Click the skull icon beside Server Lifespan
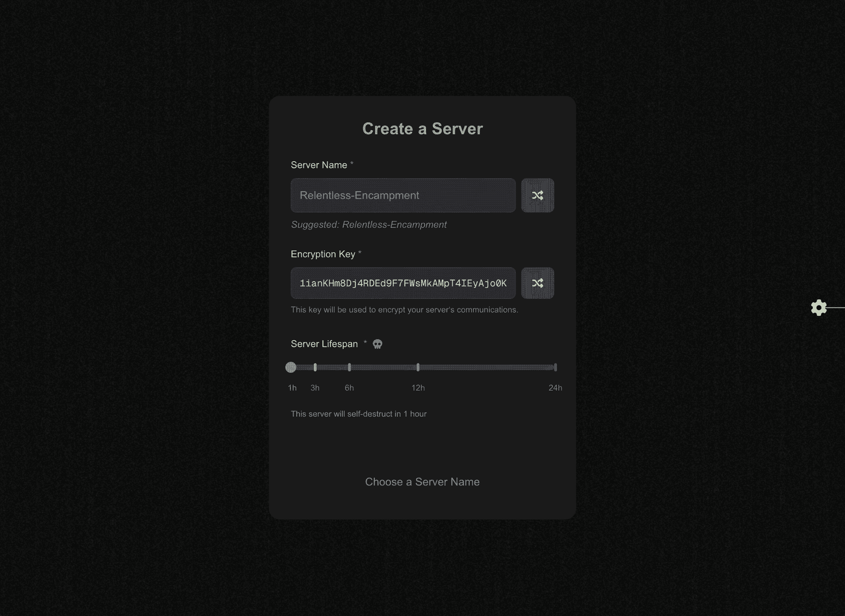 click(377, 343)
